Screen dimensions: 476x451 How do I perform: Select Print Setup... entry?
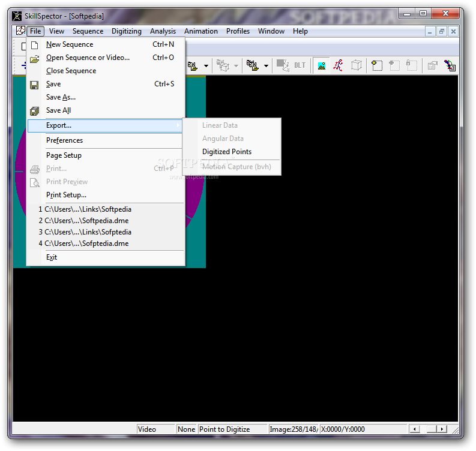[106, 195]
